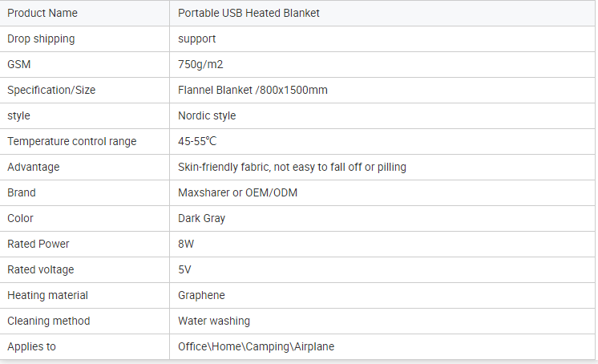This screenshot has height=364, width=598.
Task: Select the "Water washing" value cell
Action: coord(214,321)
